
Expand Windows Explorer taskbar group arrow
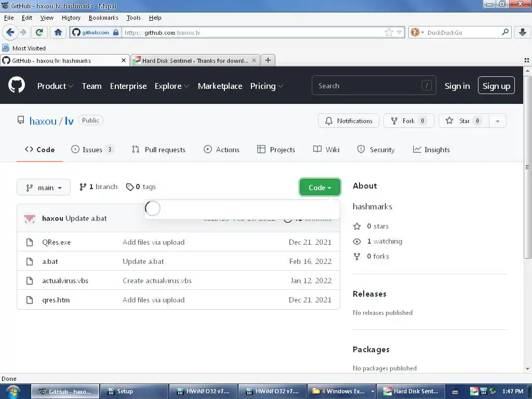pyautogui.click(x=373, y=392)
